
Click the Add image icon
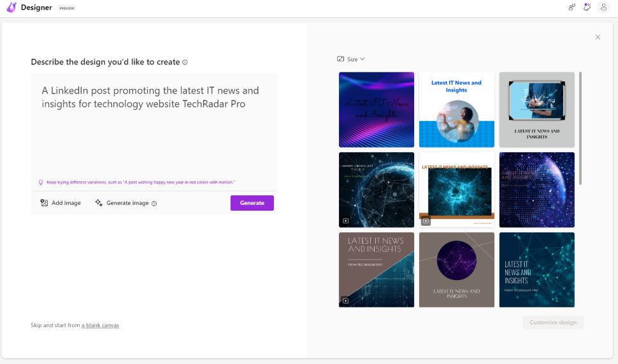pyautogui.click(x=44, y=203)
